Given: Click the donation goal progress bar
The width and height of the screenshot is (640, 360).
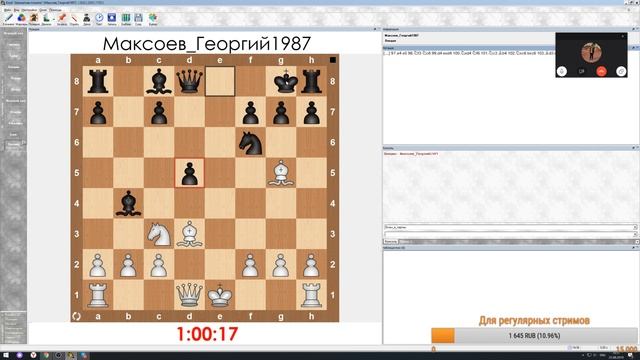Looking at the screenshot, I should coord(535,336).
